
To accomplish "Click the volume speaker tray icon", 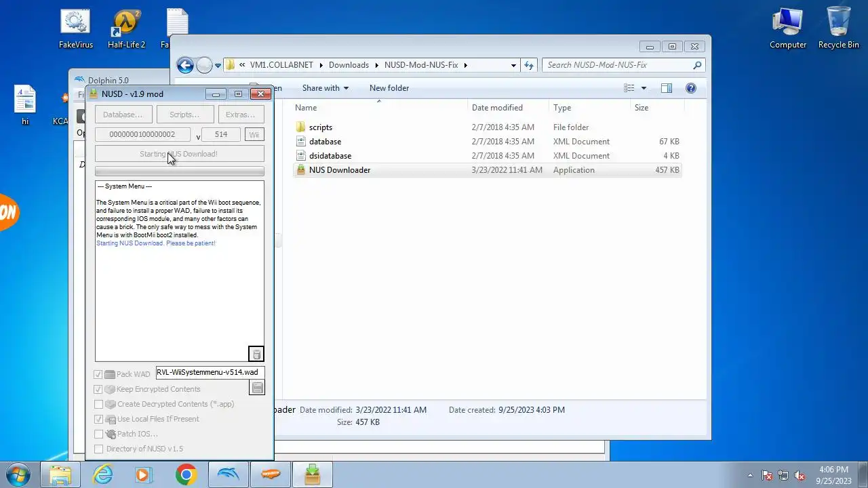I will 800,475.
